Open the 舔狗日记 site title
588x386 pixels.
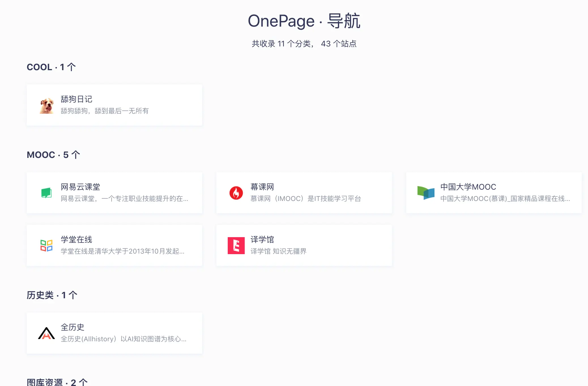point(76,99)
